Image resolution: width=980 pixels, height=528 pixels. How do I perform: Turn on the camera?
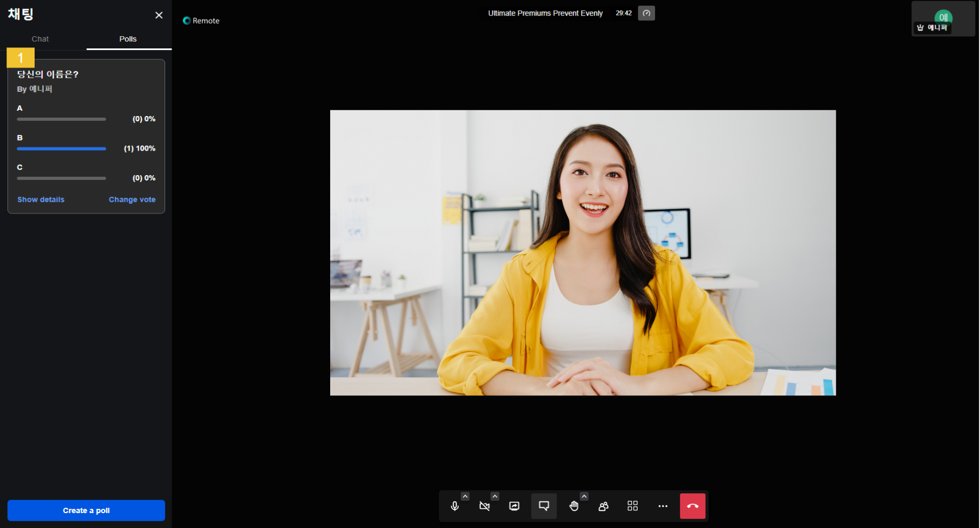[x=484, y=506]
